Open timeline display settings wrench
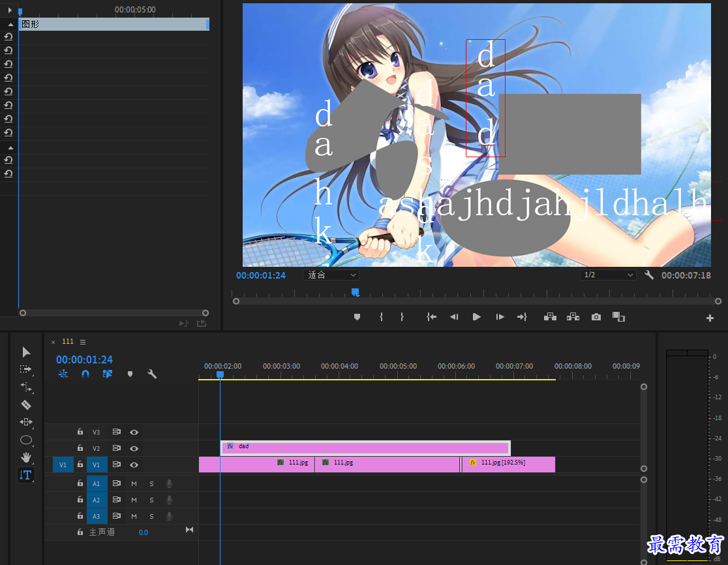 tap(152, 374)
